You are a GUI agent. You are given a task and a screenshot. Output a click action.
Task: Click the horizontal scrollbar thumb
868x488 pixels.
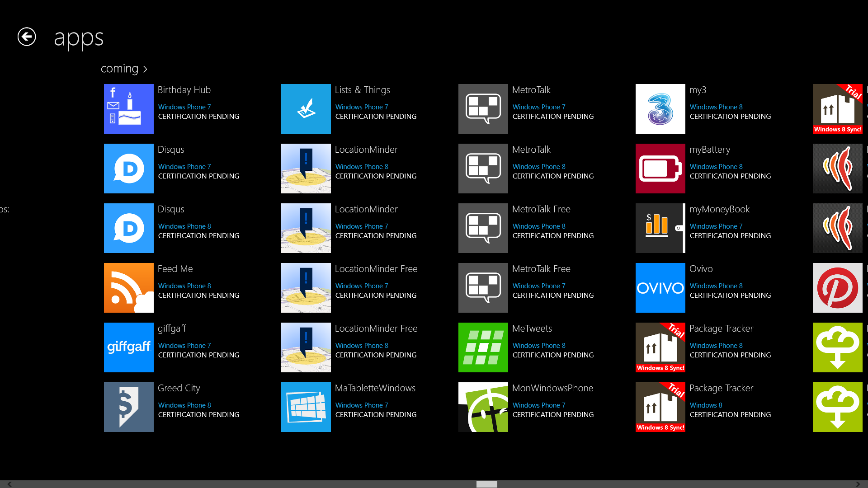(487, 484)
